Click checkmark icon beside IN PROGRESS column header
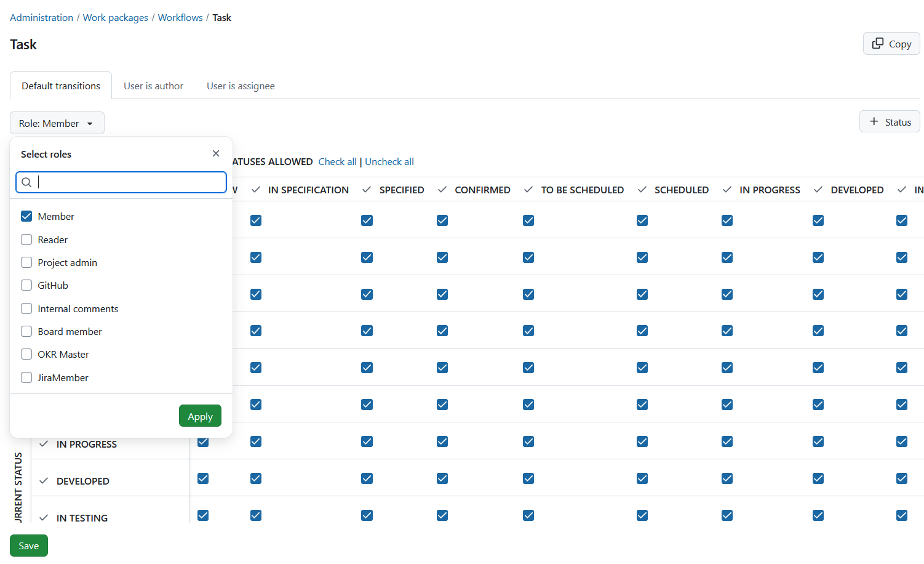This screenshot has width=924, height=564. 727,190
